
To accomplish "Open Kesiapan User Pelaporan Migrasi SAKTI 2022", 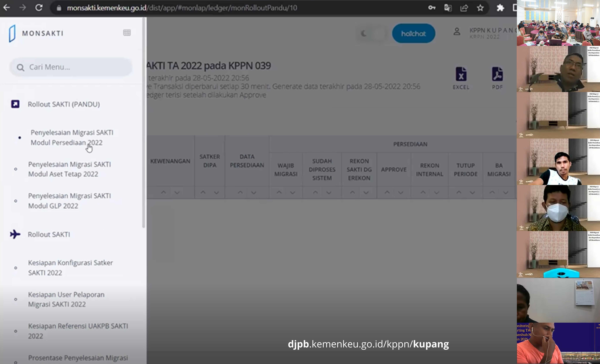I will (x=66, y=299).
